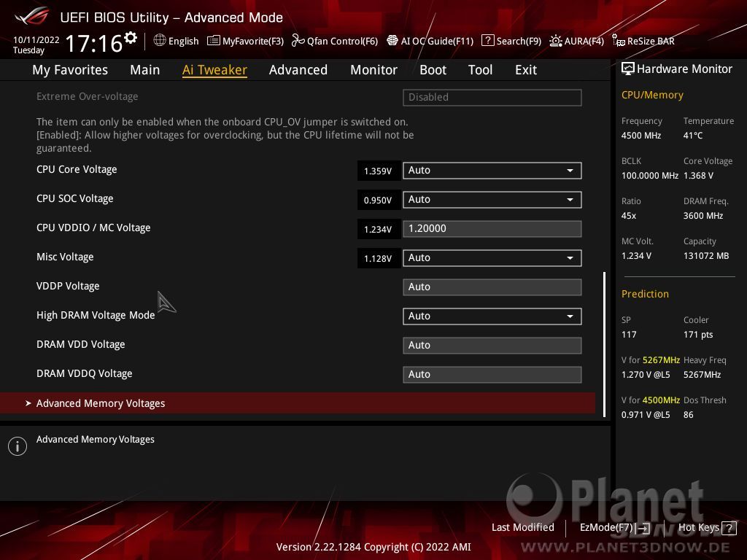Open High DRAM Voltage Mode dropdown
The width and height of the screenshot is (747, 560).
(492, 316)
